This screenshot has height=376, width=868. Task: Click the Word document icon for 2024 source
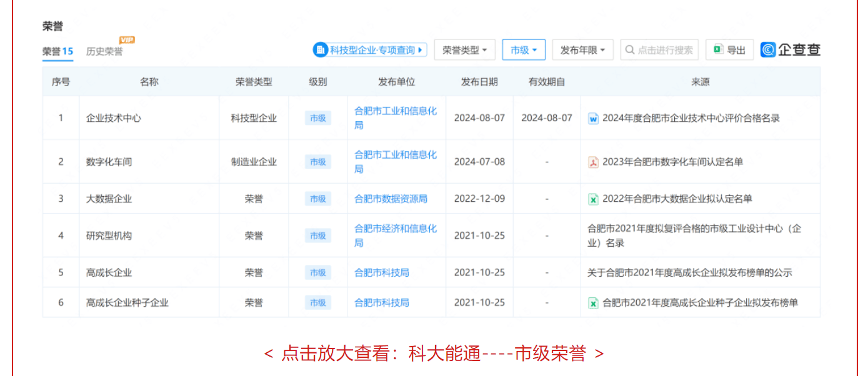(593, 118)
